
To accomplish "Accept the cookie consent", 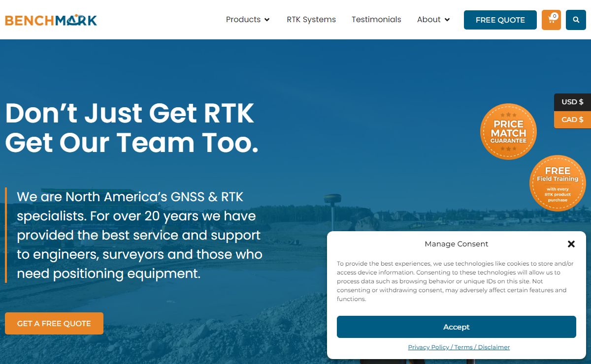I will tap(456, 327).
